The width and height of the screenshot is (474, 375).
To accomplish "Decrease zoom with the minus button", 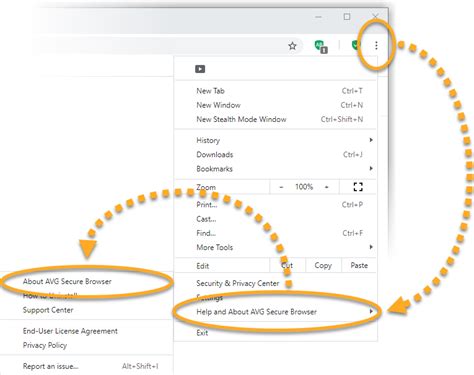I will click(x=281, y=187).
